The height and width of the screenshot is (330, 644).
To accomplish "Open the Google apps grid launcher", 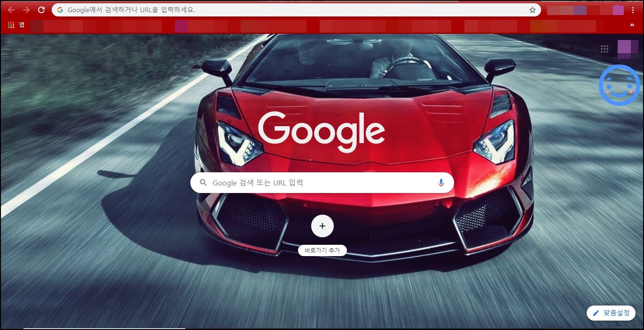I will pos(605,49).
